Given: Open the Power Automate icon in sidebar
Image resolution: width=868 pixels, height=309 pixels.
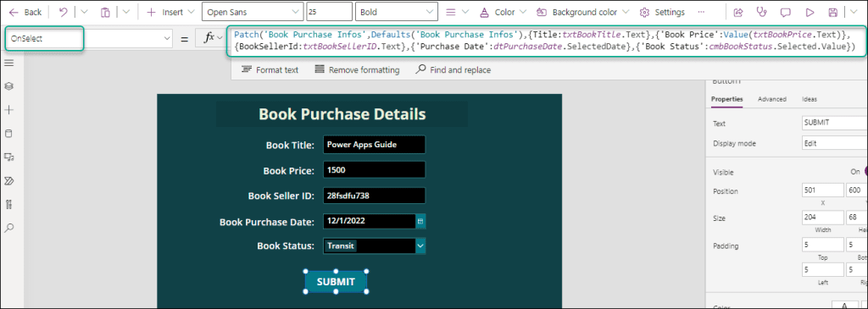Looking at the screenshot, I should (x=8, y=181).
